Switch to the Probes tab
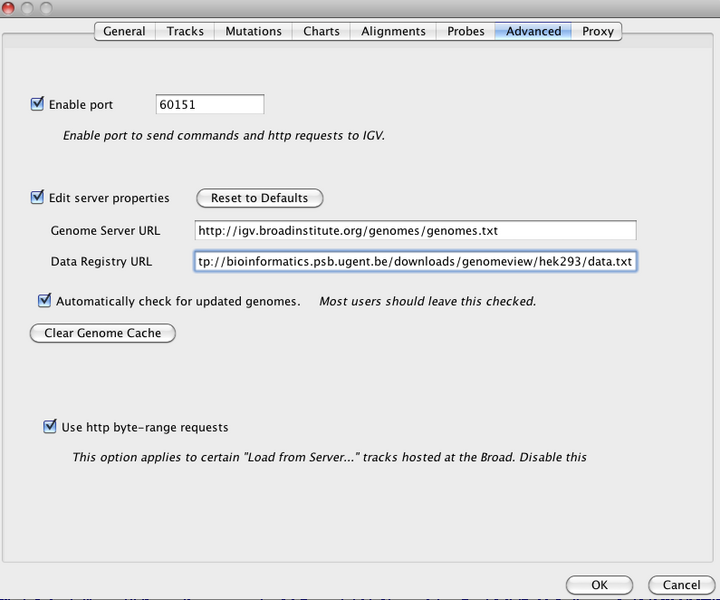Screen dimensions: 720x600 click(466, 31)
